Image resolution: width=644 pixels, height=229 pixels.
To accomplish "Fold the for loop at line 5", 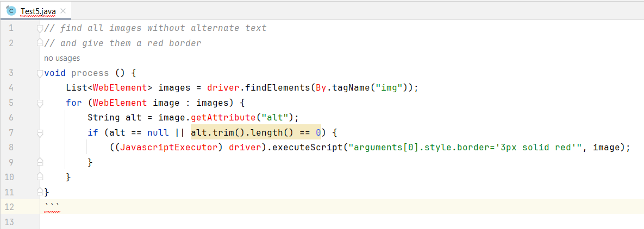I will (40, 103).
